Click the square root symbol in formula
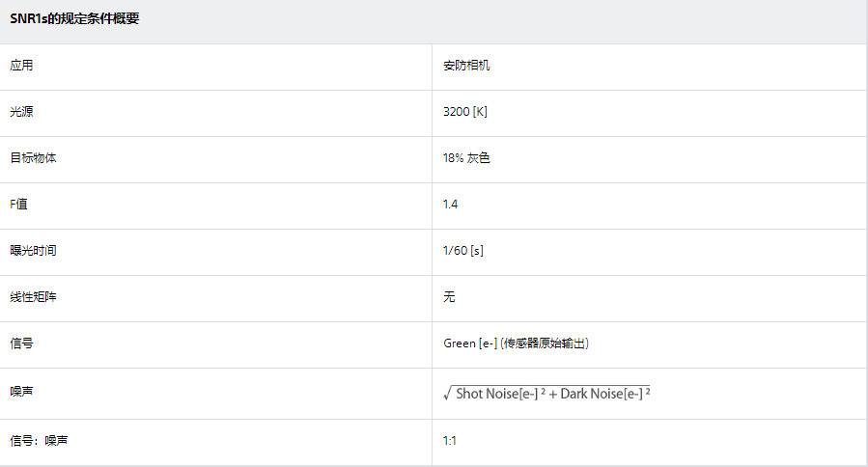Screen dimensions: 868x467 click(448, 394)
